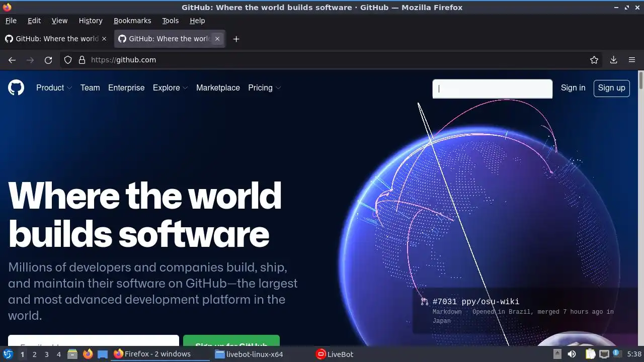Click the #7031 ppy/osu-wiki pull request

[x=475, y=302]
